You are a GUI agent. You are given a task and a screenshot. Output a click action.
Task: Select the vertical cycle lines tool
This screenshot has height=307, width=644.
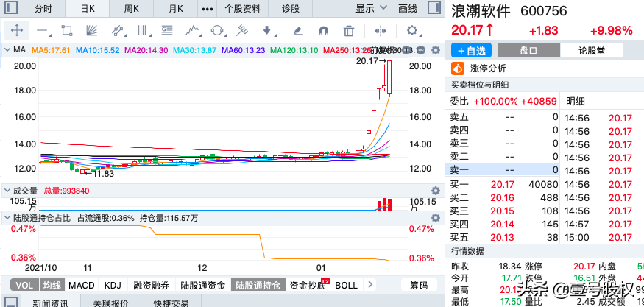(x=143, y=30)
